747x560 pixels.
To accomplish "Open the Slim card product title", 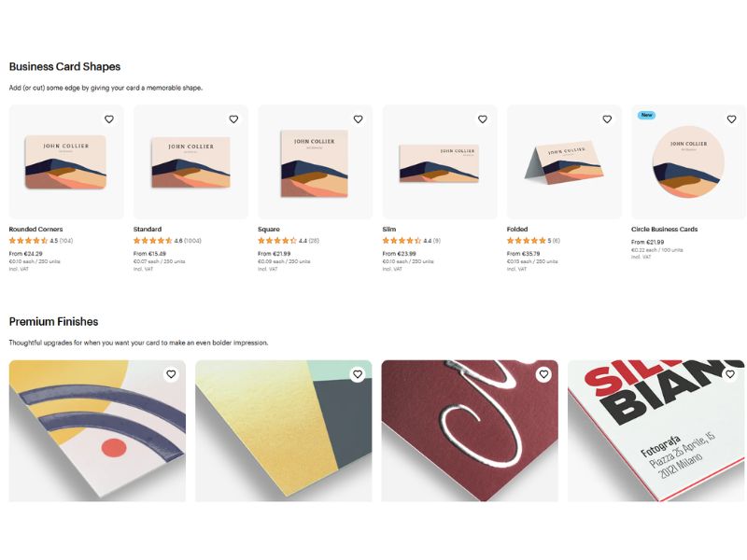I will click(x=389, y=229).
